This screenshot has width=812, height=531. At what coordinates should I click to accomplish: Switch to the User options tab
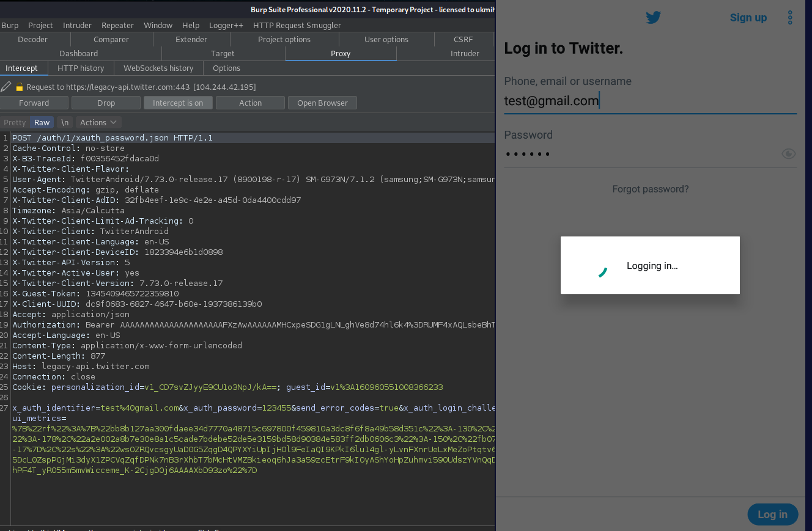(386, 39)
